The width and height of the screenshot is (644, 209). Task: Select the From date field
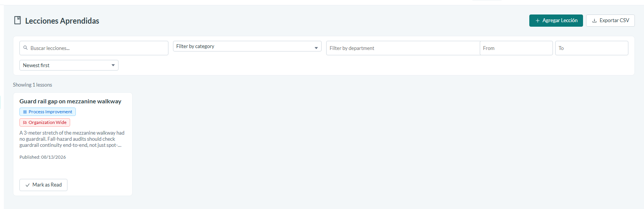coord(516,48)
